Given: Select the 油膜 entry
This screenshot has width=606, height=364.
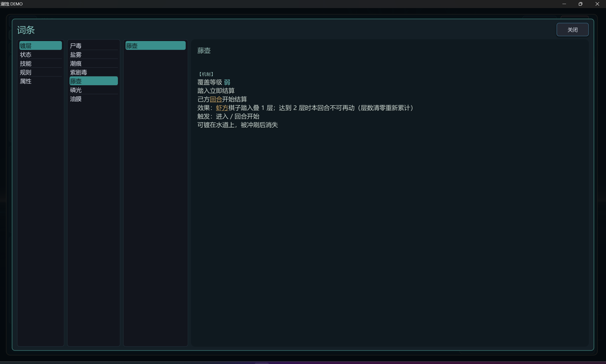Looking at the screenshot, I should 94,99.
